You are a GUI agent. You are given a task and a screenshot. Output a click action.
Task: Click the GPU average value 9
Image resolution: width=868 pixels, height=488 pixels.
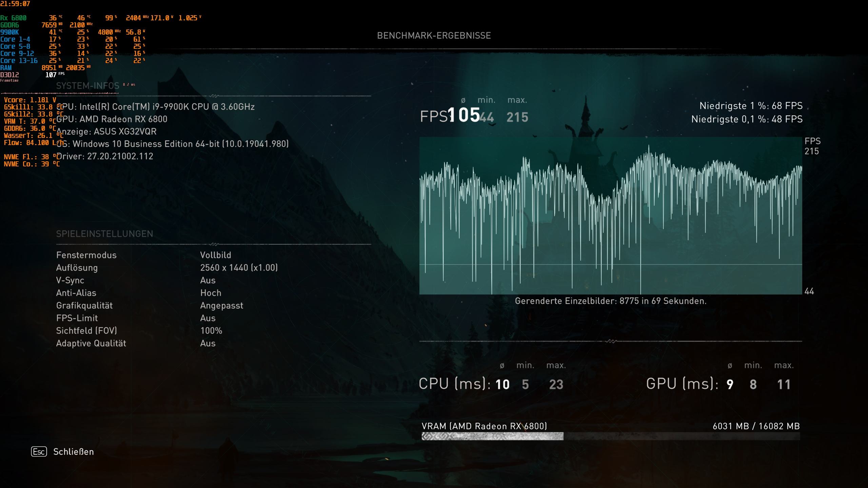point(730,385)
